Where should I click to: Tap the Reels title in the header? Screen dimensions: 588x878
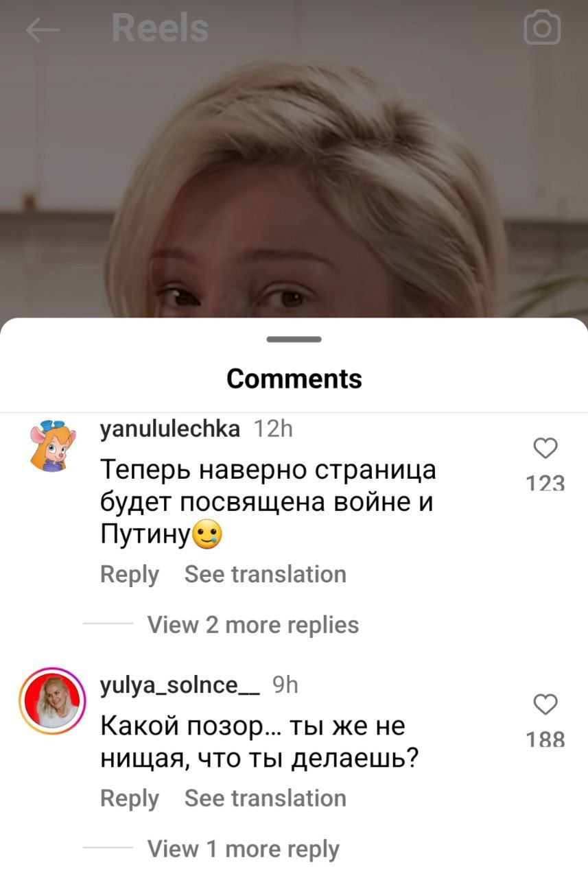pyautogui.click(x=160, y=29)
